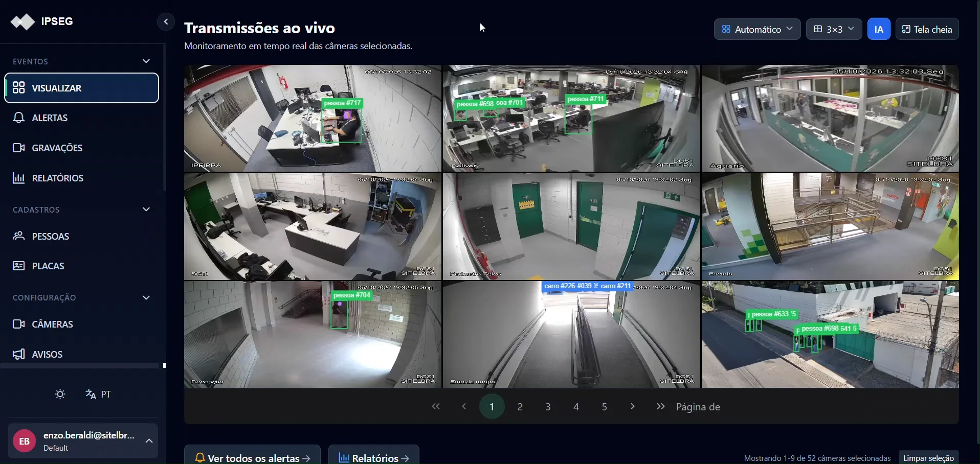Go to previous page with the left arrow
This screenshot has height=464, width=980.
(464, 407)
